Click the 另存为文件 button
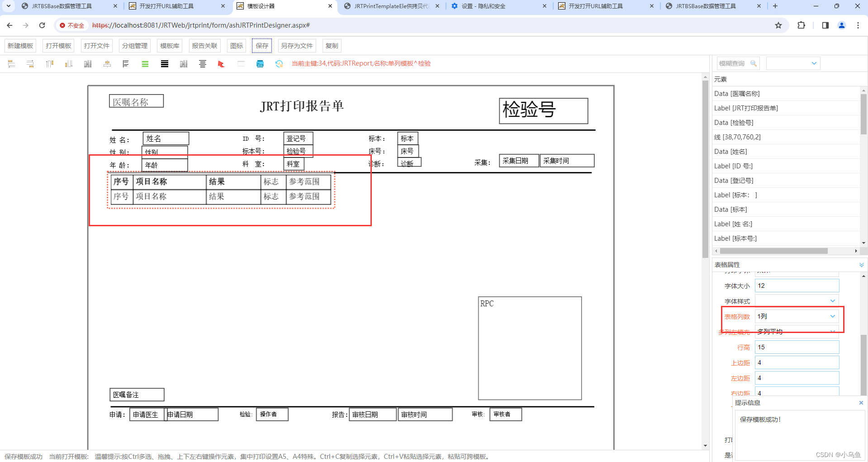Screen dimensions: 868x462 [297, 46]
